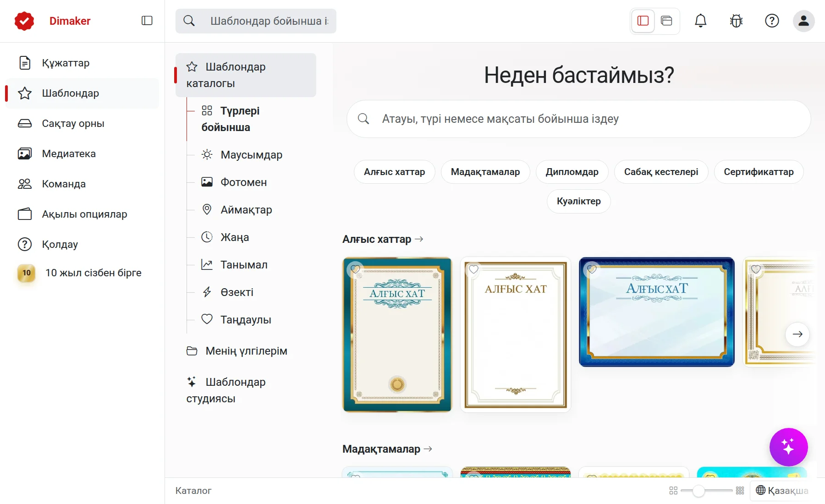Screen dimensions: 825x504
Task: Open Құжаттар in the sidebar
Action: click(x=82, y=63)
